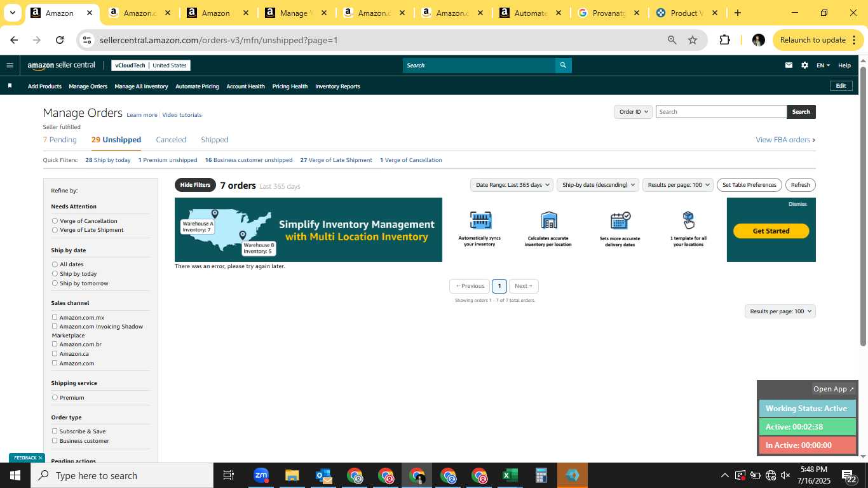
Task: Bookmark this page with star icon
Action: click(x=693, y=40)
